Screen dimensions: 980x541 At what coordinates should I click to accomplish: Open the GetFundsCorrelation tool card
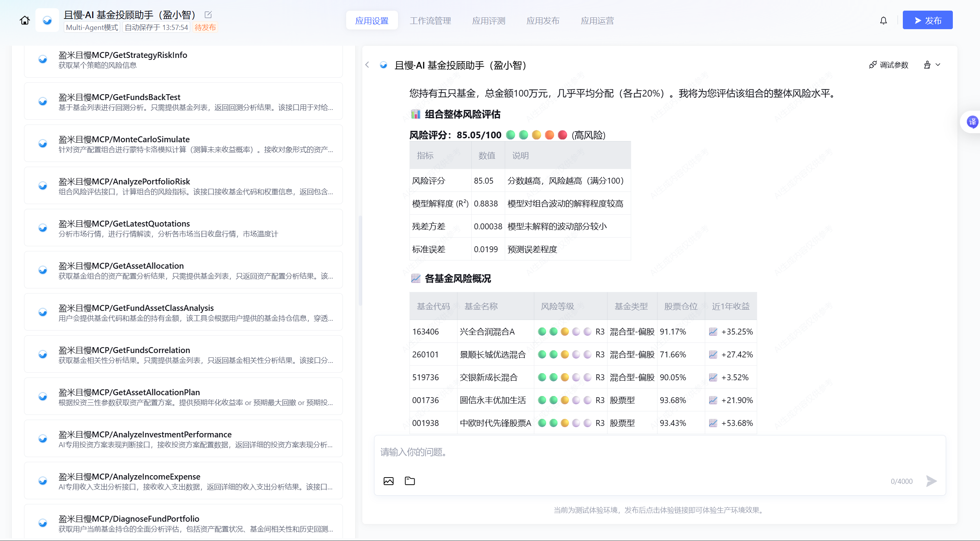(x=183, y=354)
